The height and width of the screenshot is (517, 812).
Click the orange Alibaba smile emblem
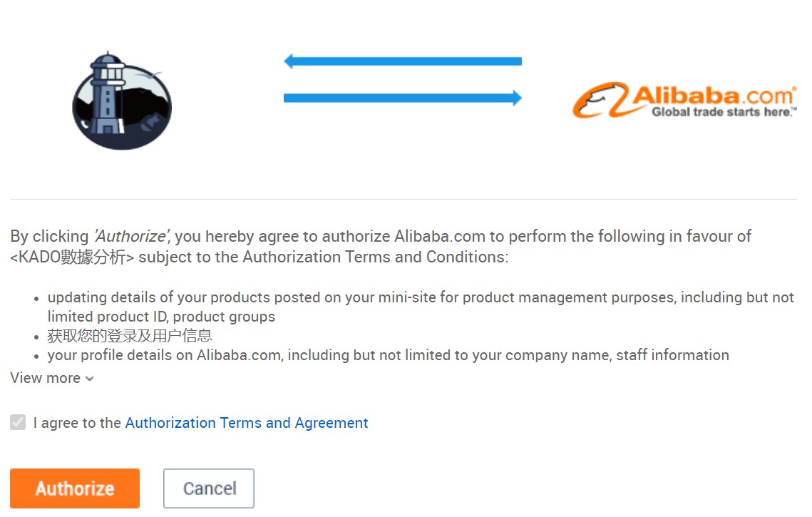point(600,101)
